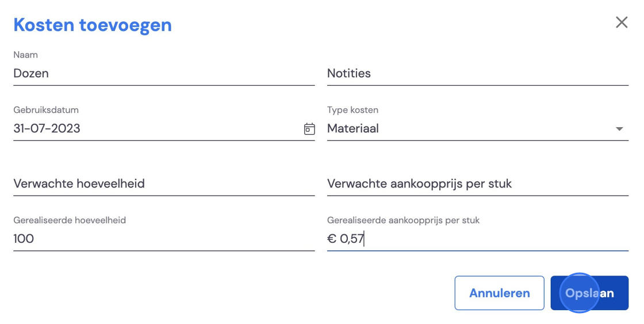Save the cost with Opslaan
The image size is (644, 324).
click(x=589, y=293)
